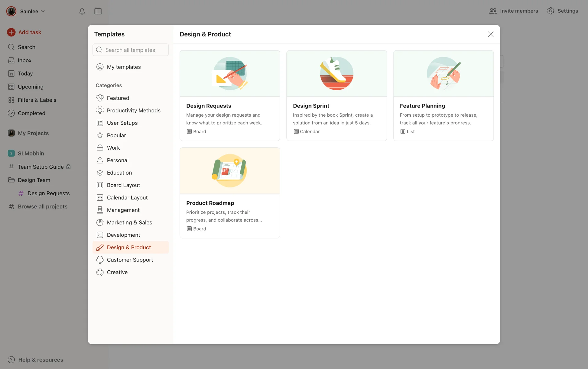Select the Marketing & Sales category
Viewport: 588px width, 369px height.
(129, 222)
